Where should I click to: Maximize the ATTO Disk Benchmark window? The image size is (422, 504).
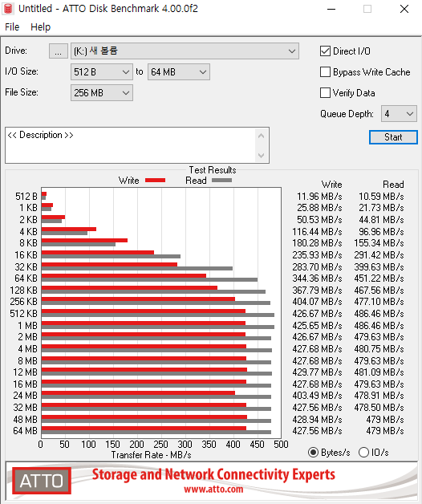pos(367,9)
